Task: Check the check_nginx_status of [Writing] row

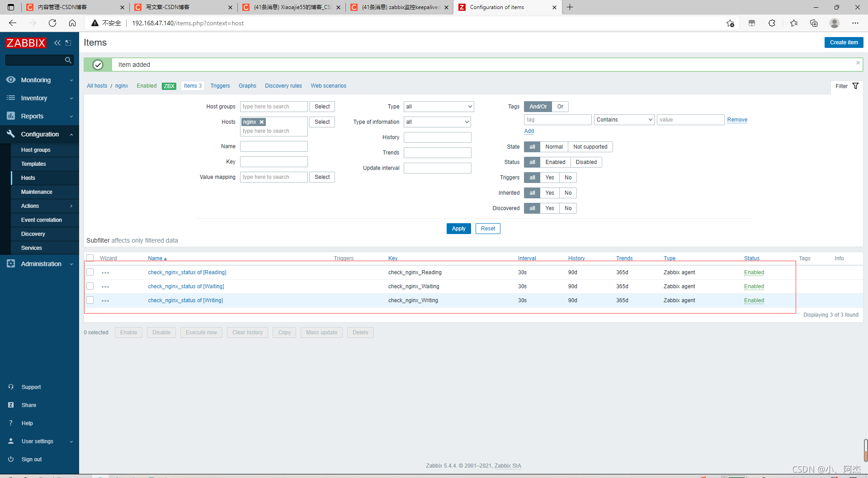Action: click(x=90, y=300)
